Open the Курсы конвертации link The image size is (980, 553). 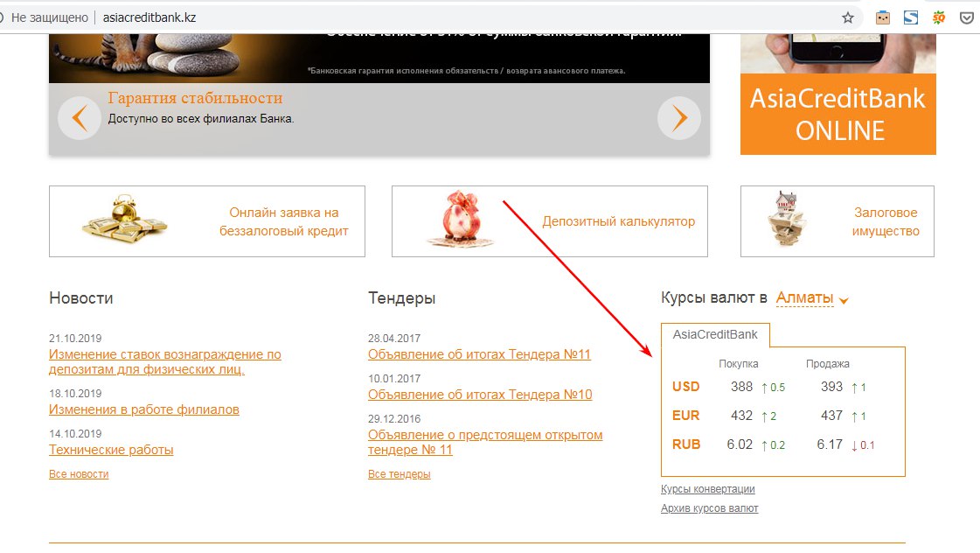707,489
